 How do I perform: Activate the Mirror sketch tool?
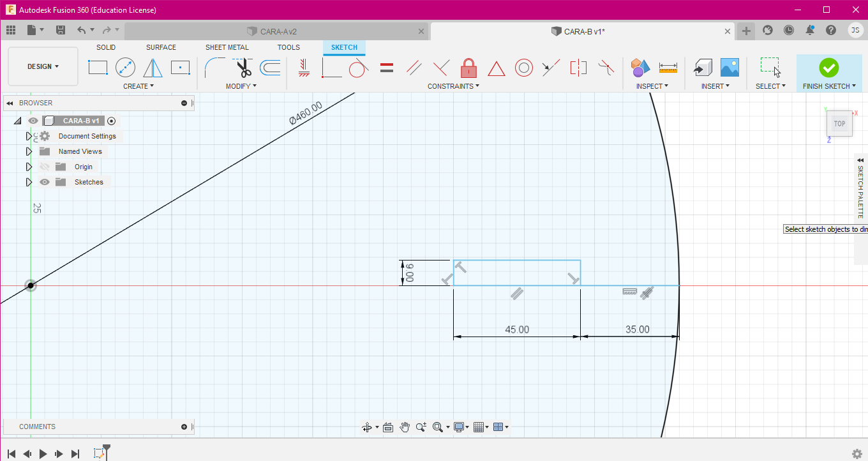(x=153, y=67)
